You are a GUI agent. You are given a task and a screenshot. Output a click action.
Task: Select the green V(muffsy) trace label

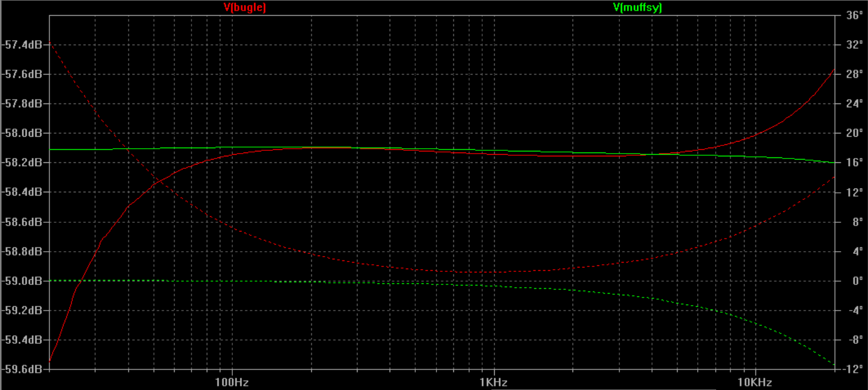[637, 7]
